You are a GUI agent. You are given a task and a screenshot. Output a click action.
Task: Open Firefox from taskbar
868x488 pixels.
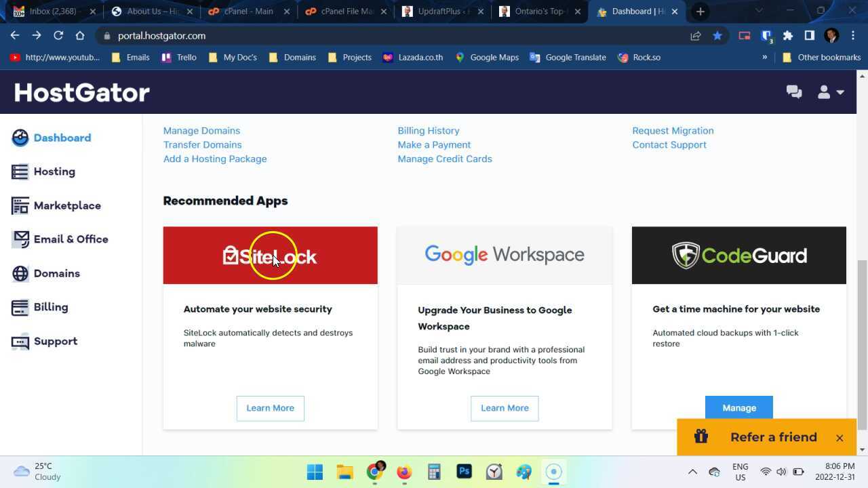tap(405, 472)
